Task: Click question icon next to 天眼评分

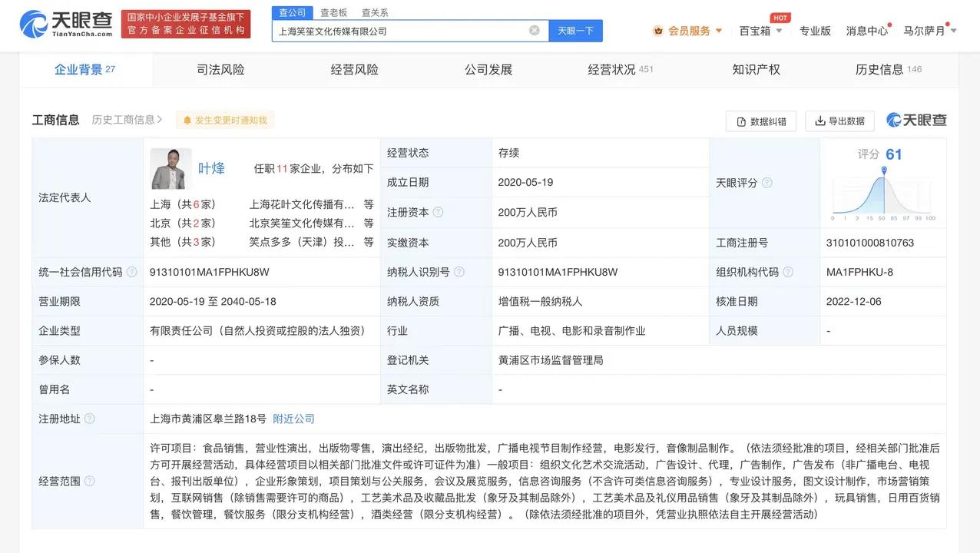Action: pyautogui.click(x=766, y=183)
